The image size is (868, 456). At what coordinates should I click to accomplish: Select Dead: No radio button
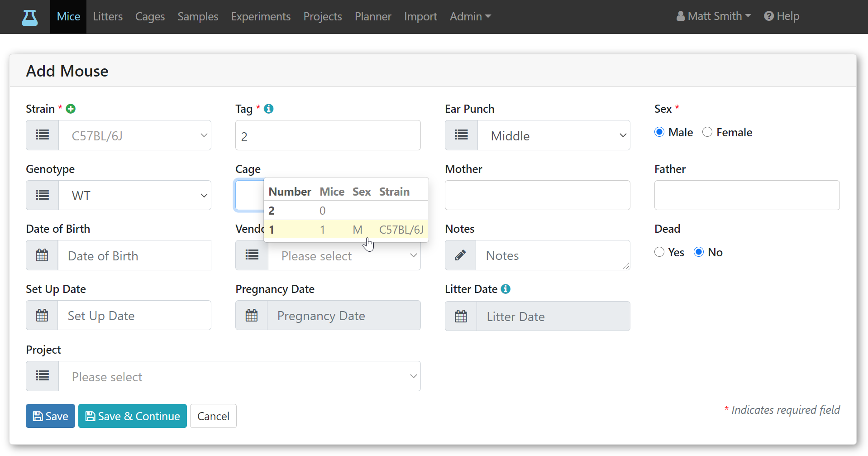(x=699, y=252)
